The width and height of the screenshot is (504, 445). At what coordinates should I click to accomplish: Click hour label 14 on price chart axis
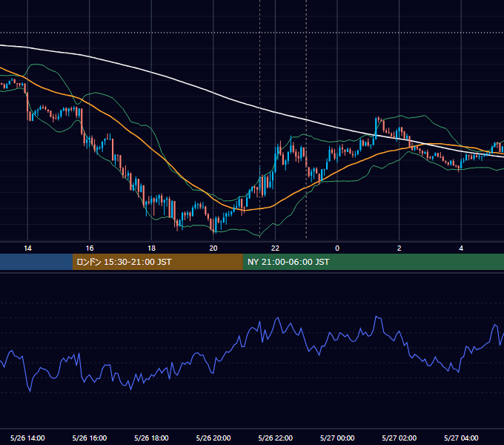27,248
